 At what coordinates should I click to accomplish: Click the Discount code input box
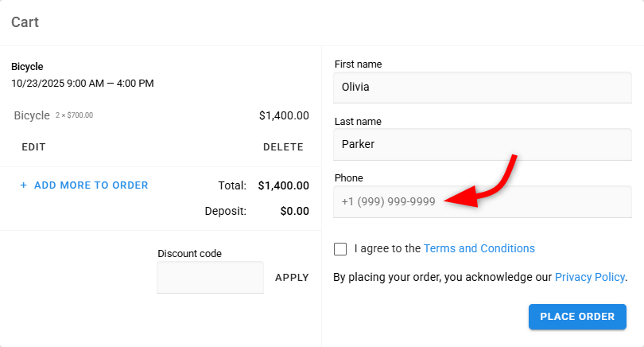[210, 278]
